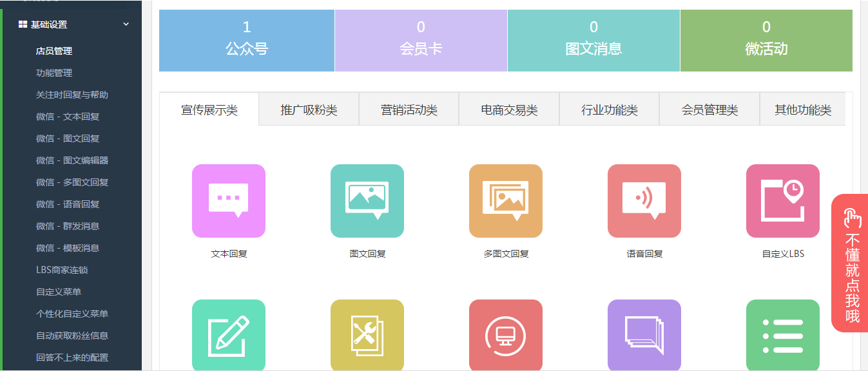Select the 会员管理类 tab
The height and width of the screenshot is (371, 868).
pyautogui.click(x=709, y=110)
